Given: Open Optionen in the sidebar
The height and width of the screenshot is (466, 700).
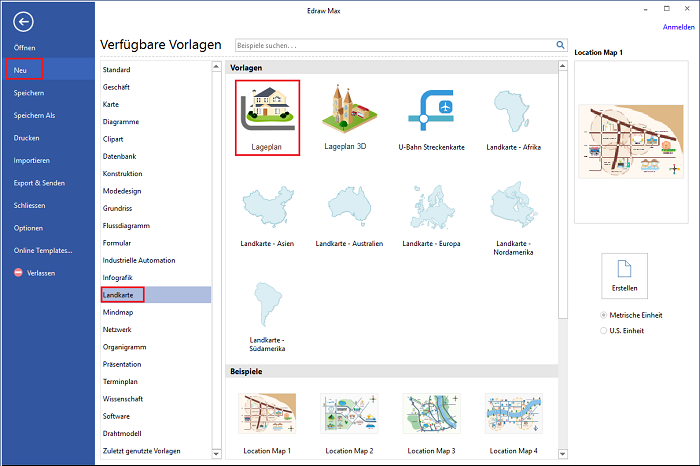Looking at the screenshot, I should (28, 228).
